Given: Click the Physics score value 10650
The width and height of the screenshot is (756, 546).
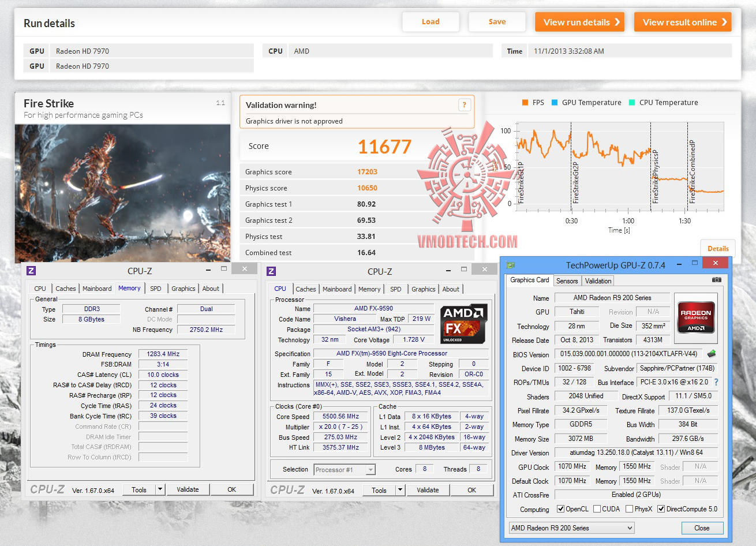Looking at the screenshot, I should click(x=367, y=188).
